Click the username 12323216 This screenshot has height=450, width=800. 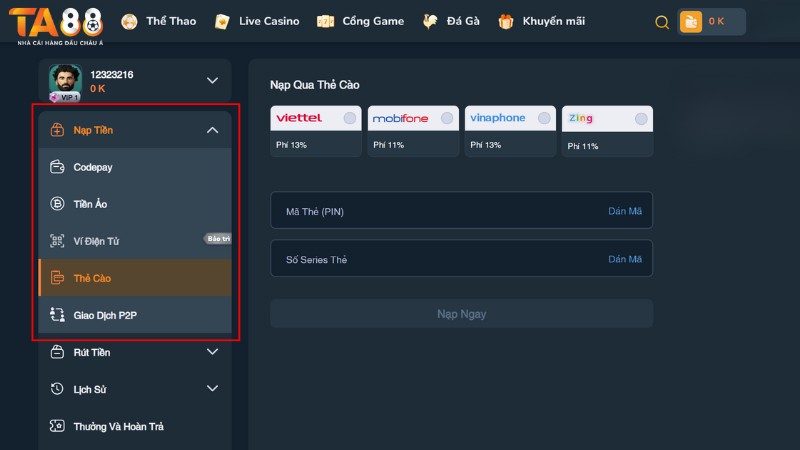(x=112, y=74)
